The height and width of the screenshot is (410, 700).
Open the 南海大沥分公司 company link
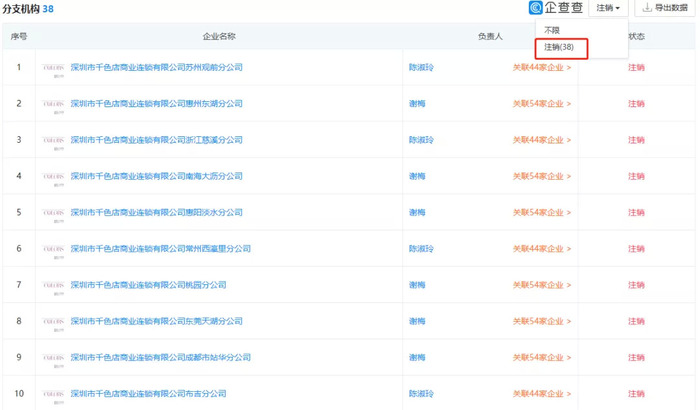coord(157,176)
